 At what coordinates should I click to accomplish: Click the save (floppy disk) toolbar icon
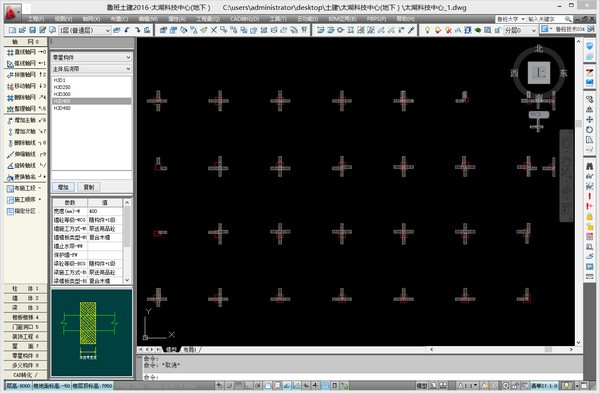[x=33, y=30]
